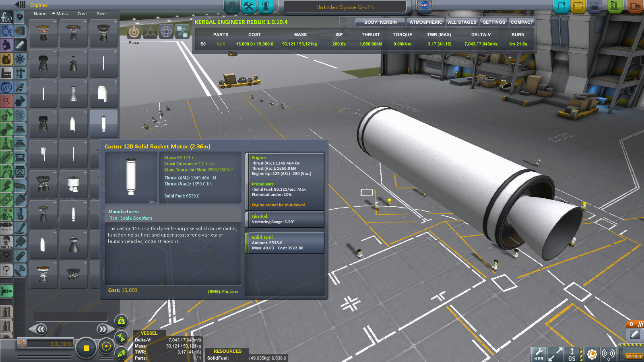Exit the Vehicle Assembly Building
Screen dimensions: 644x362
pyautogui.click(x=635, y=6)
